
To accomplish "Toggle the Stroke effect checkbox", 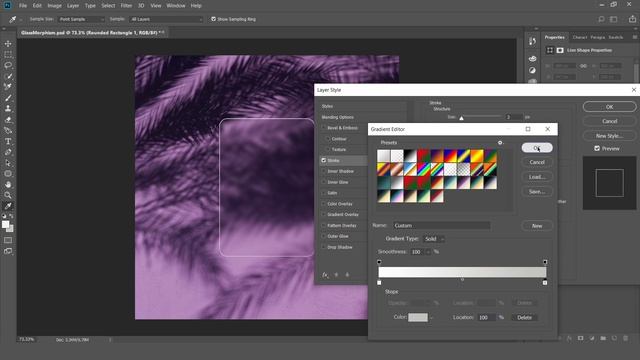I will 324,160.
